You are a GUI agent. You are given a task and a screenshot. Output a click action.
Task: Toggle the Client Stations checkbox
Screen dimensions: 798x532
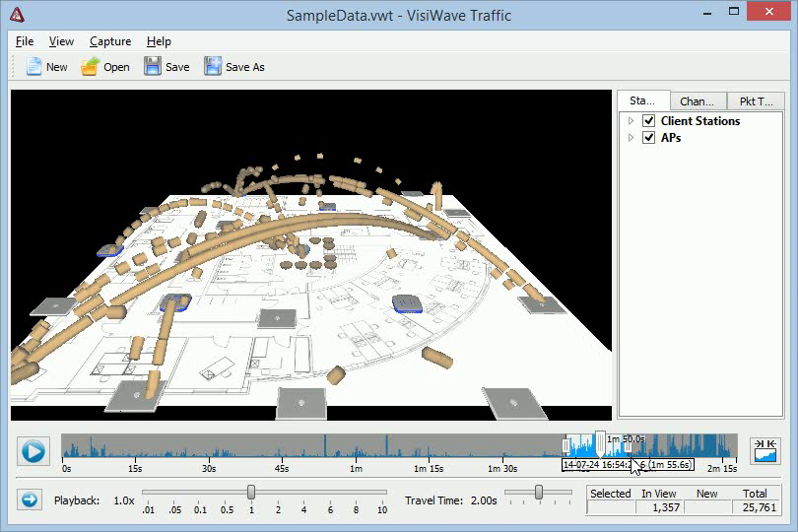click(x=648, y=120)
